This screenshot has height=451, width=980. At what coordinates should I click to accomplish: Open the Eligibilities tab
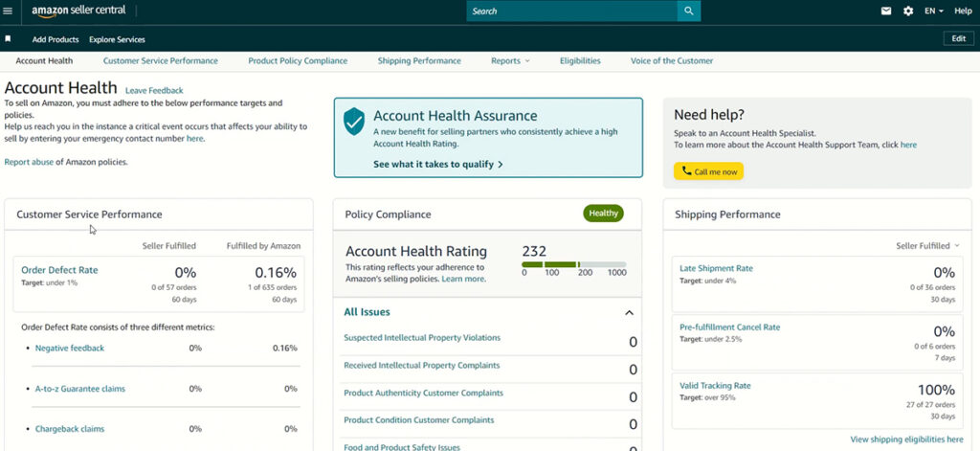[580, 60]
